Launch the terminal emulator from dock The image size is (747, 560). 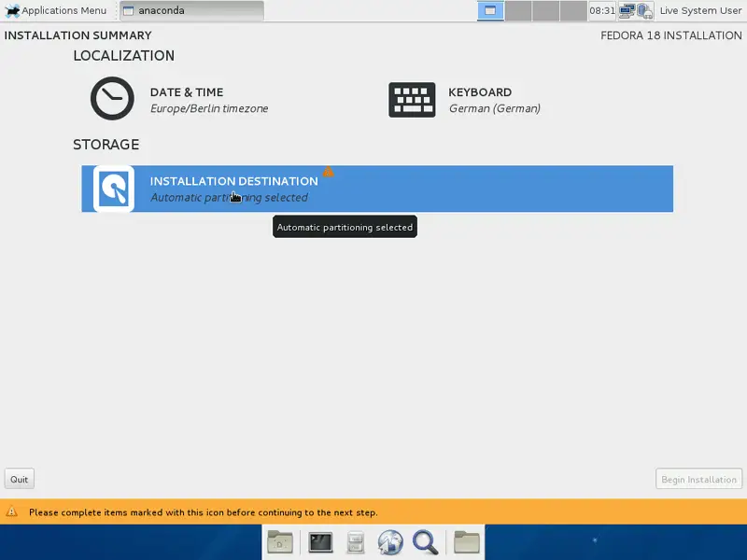[x=320, y=542]
